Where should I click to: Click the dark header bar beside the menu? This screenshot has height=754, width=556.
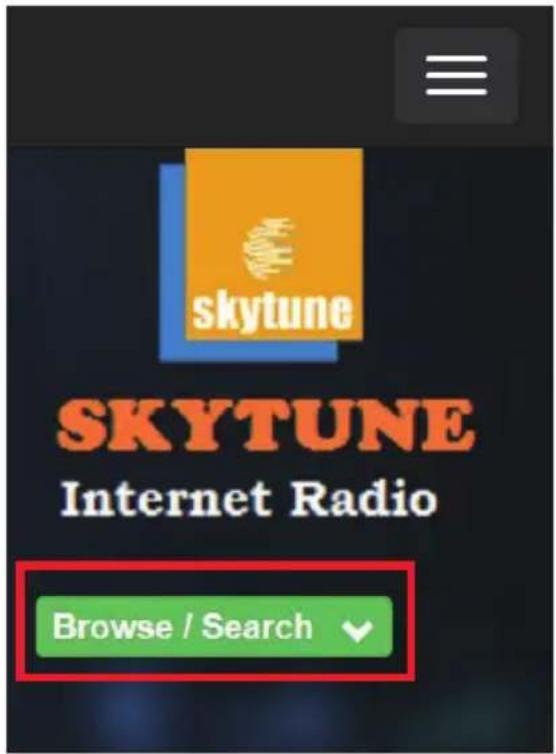coord(200,75)
